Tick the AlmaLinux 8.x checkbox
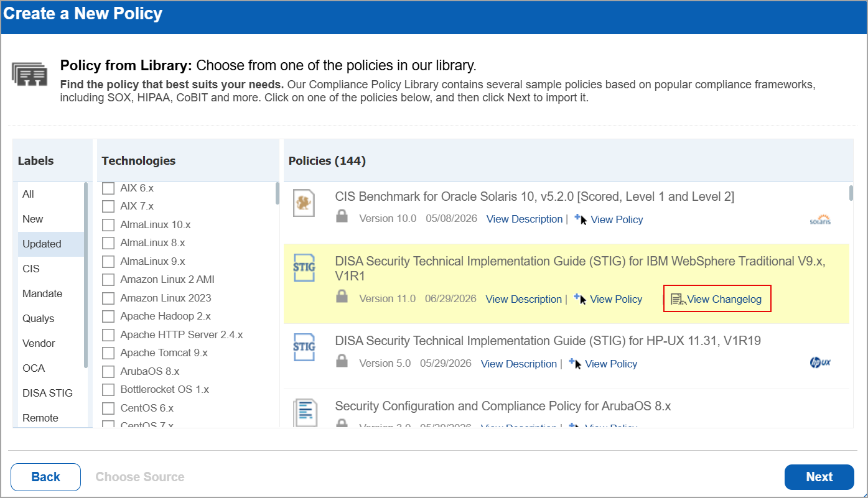This screenshot has height=498, width=868. click(108, 242)
